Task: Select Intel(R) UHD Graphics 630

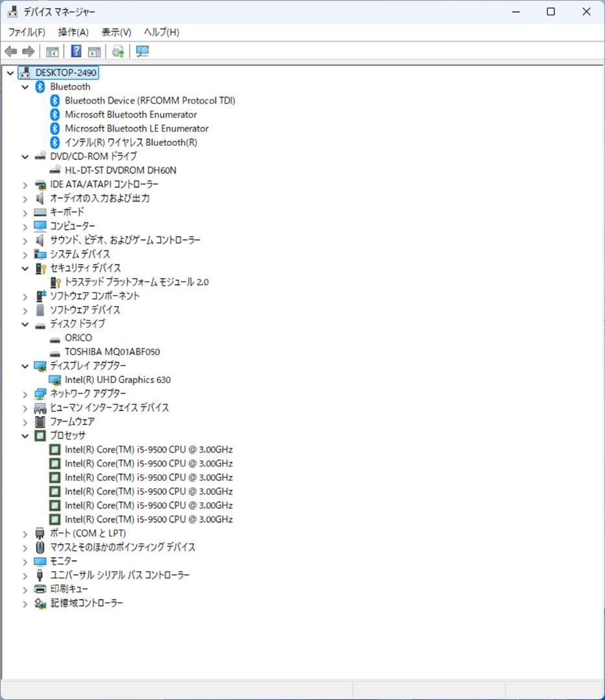Action: [117, 379]
